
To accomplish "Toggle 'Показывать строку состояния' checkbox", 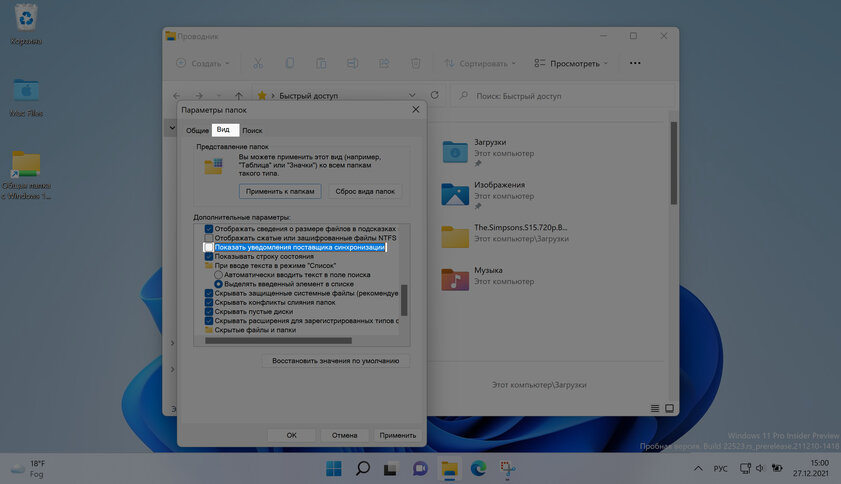I will pyautogui.click(x=209, y=256).
